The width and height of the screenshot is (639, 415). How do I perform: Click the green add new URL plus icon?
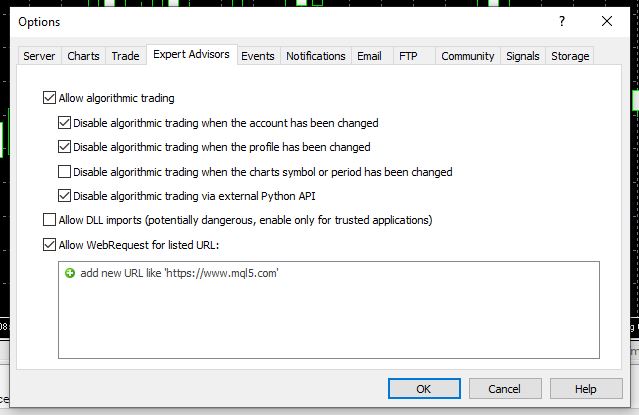[70, 273]
